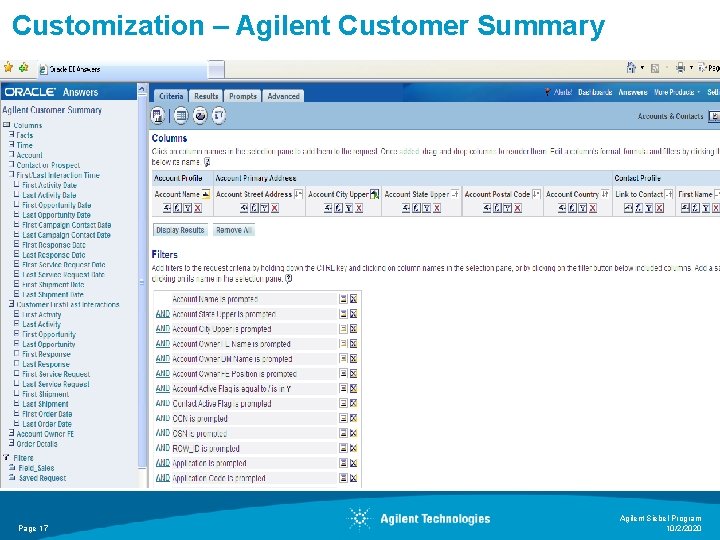720x540 pixels.
Task: Click the browser print icon
Action: click(x=681, y=68)
